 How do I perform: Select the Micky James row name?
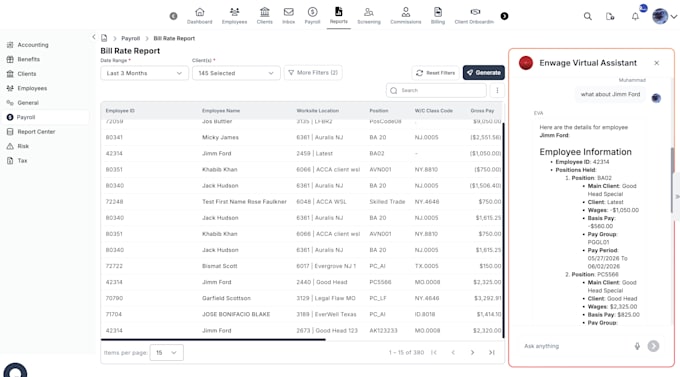tap(220, 137)
